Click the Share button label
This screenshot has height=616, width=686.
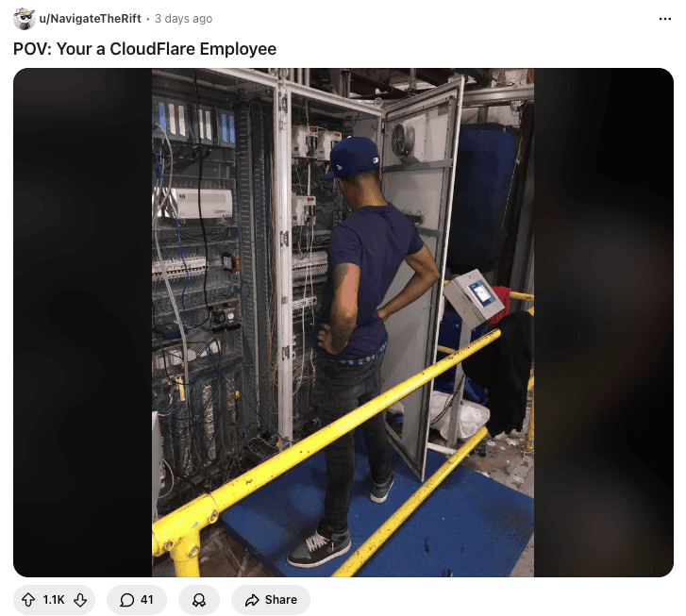[281, 599]
